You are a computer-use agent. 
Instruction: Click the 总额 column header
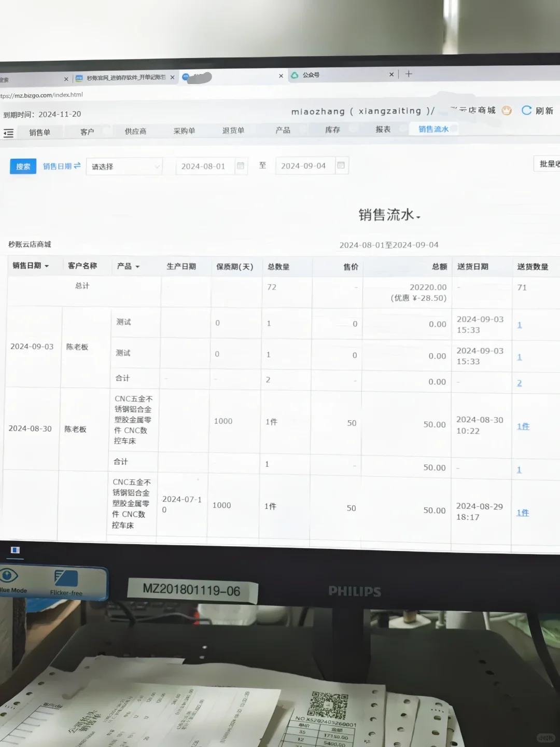point(439,266)
